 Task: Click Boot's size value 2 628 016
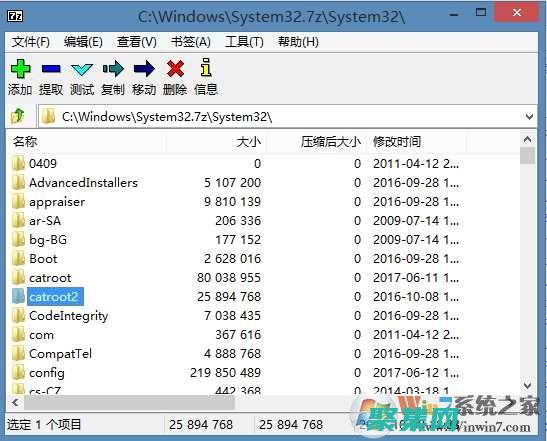(x=232, y=259)
